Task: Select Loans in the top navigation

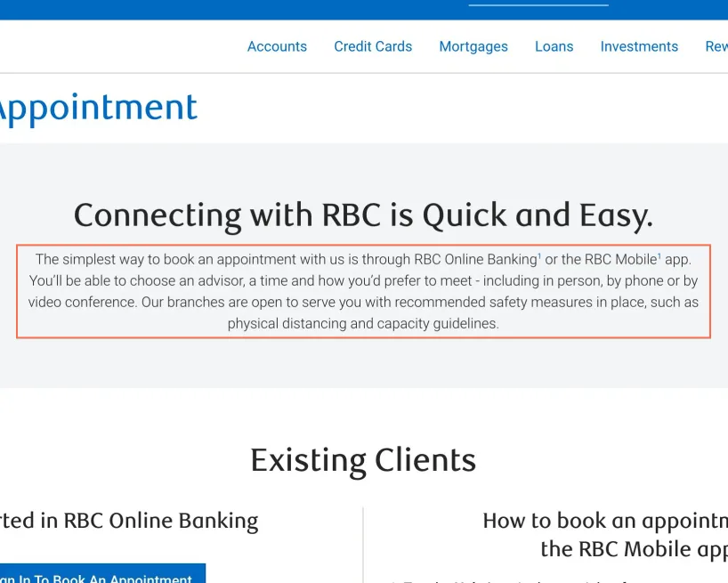Action: (554, 46)
